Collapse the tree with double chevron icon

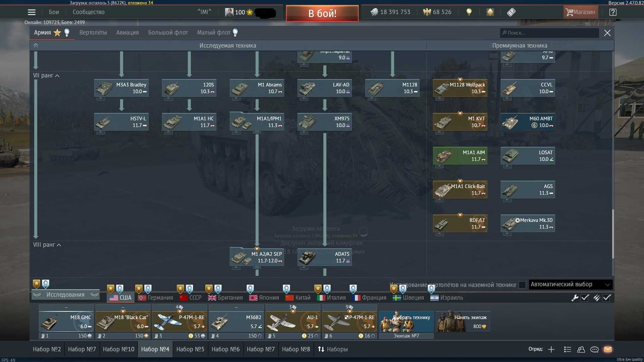[x=36, y=46]
